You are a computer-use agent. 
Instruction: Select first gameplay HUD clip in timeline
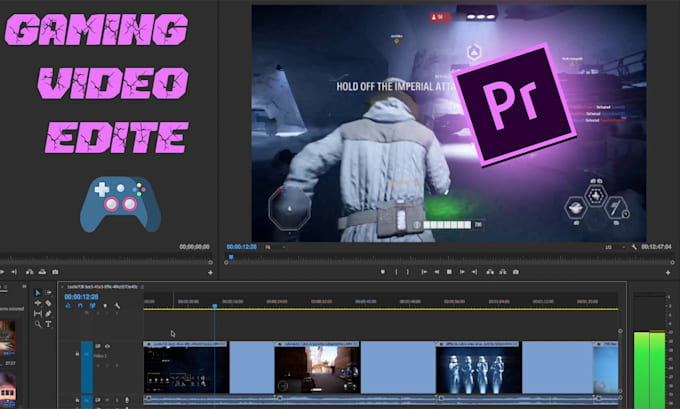pos(186,367)
